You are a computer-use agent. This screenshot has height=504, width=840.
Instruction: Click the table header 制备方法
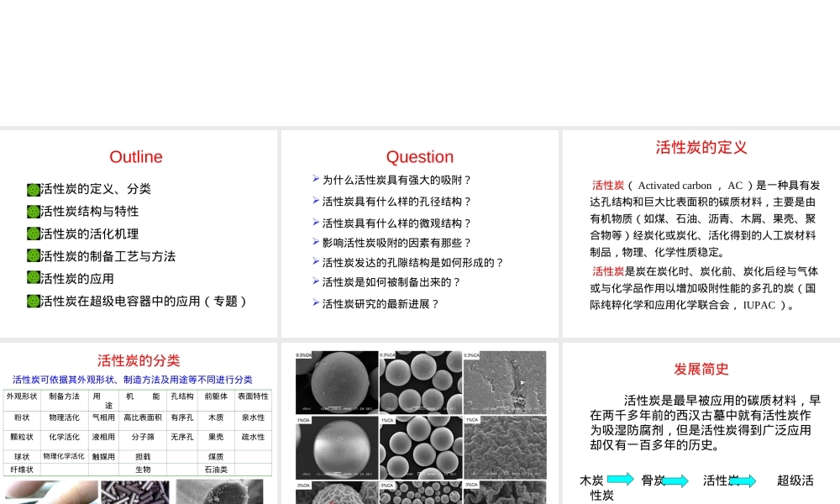click(65, 396)
